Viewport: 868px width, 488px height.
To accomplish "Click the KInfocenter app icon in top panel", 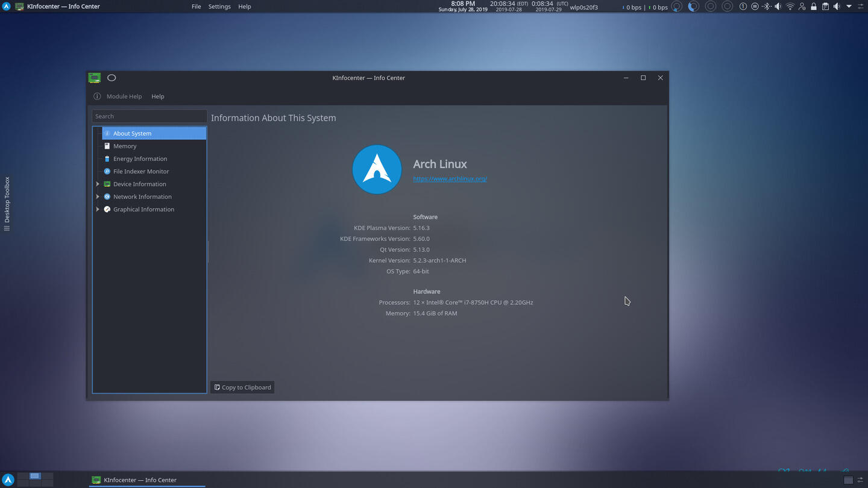I will (x=19, y=7).
